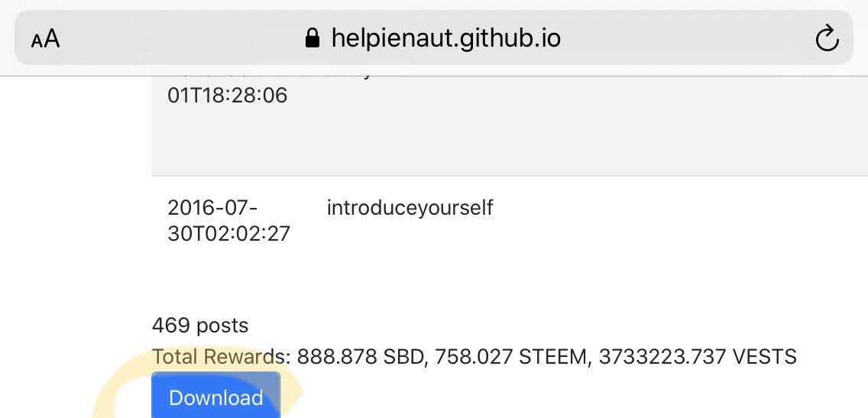This screenshot has height=418, width=868.
Task: Download the rewards report
Action: pyautogui.click(x=216, y=395)
